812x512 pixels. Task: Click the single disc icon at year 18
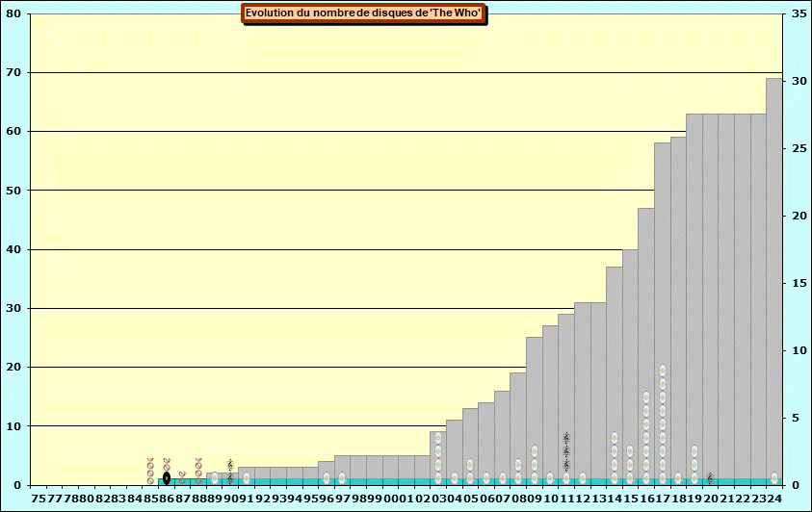(678, 478)
